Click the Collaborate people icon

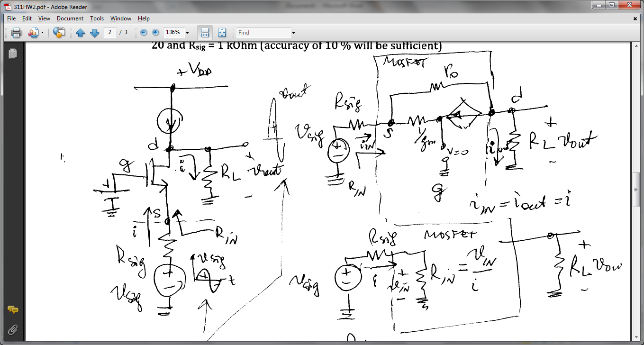click(33, 33)
